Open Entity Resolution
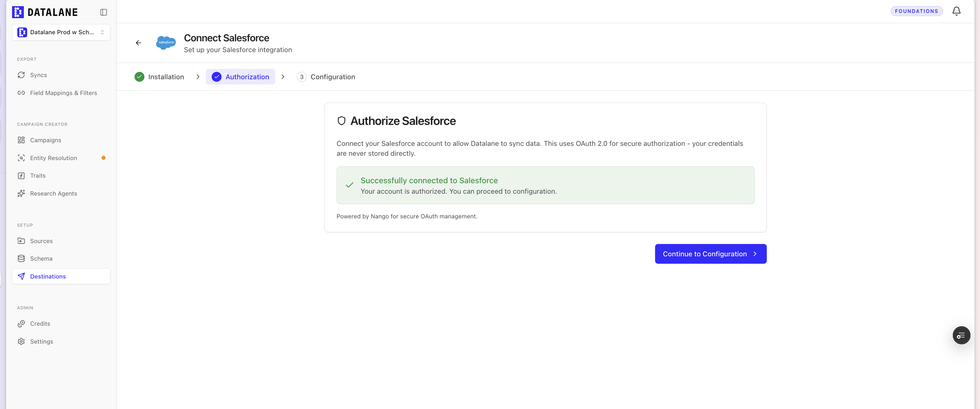 point(61,158)
